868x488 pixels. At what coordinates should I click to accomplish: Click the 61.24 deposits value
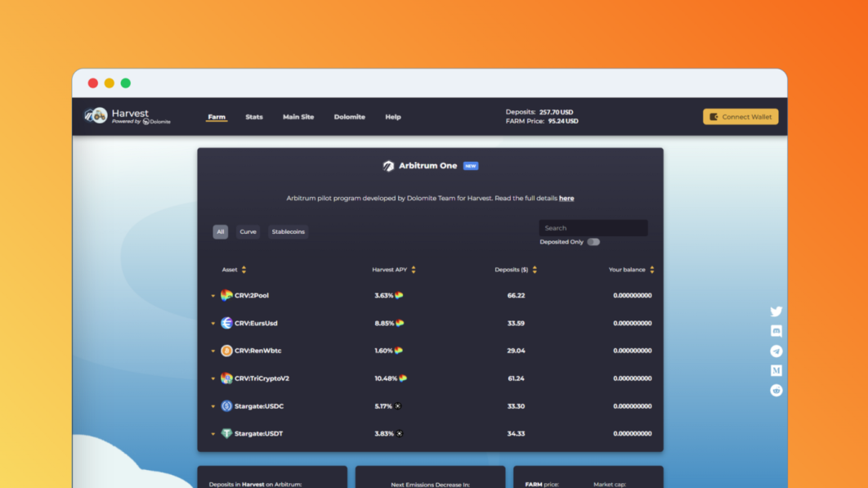point(516,378)
